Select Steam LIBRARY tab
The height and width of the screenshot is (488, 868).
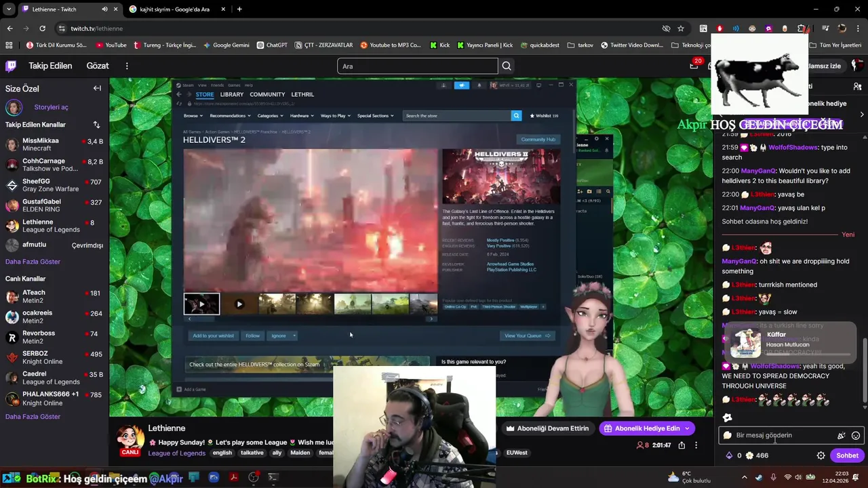click(x=231, y=94)
